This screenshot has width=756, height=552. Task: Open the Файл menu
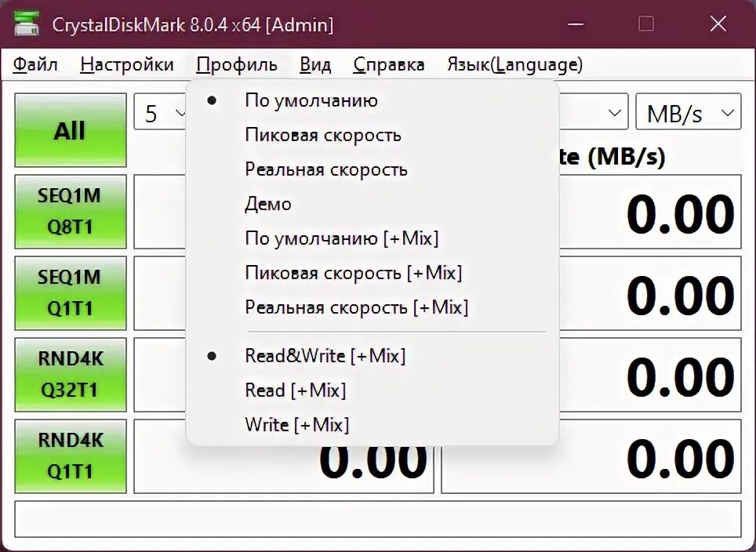click(x=35, y=64)
